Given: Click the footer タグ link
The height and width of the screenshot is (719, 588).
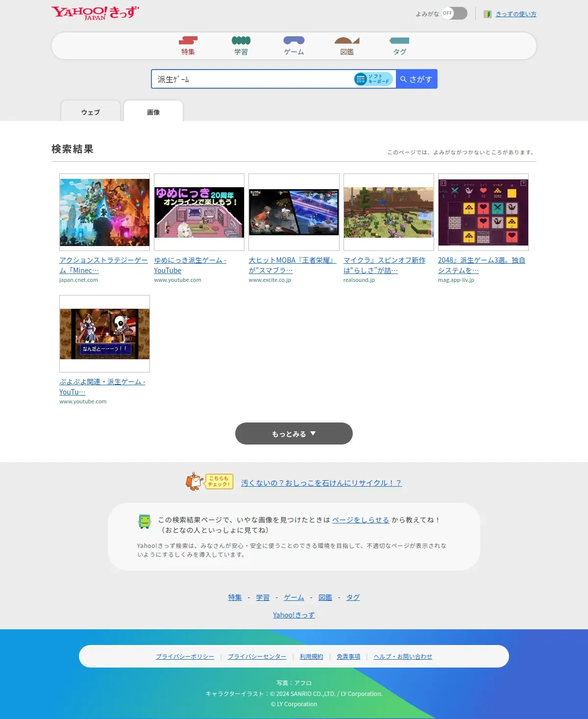Looking at the screenshot, I should tap(353, 597).
